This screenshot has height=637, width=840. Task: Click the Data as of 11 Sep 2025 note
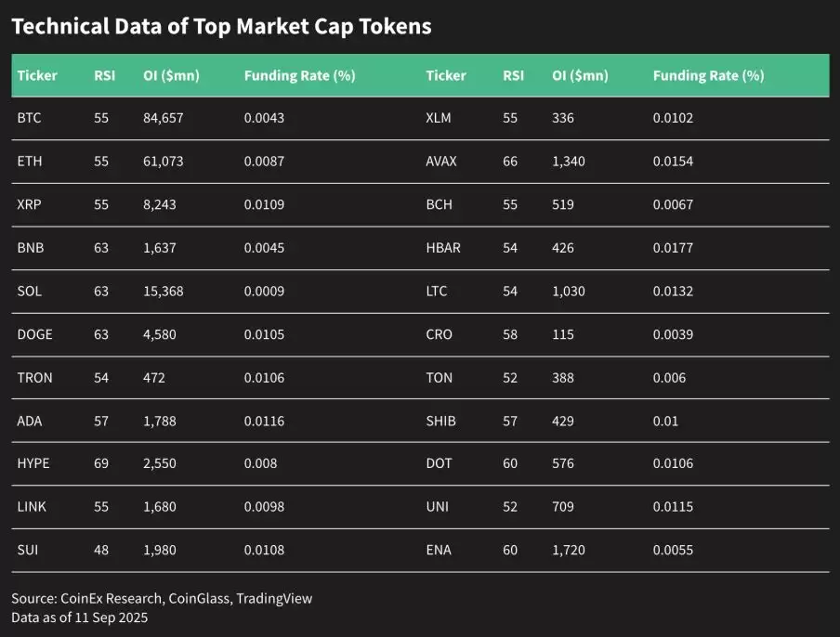click(79, 617)
